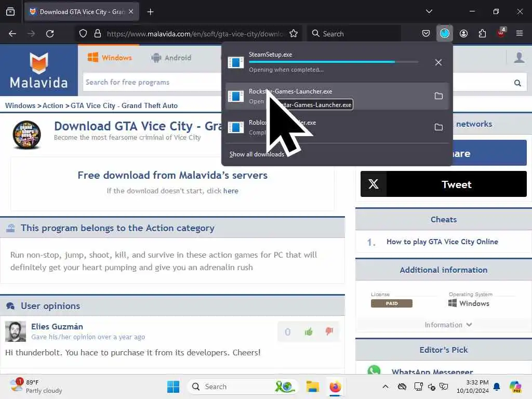Click the thumbs down on Elies Guzmán's opinion
Screen dimensions: 532x399
329,331
